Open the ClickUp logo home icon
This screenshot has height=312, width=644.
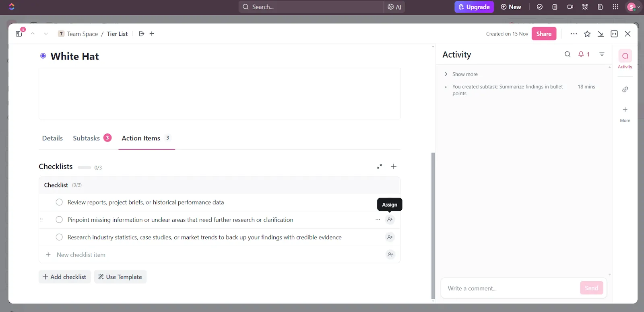(11, 6)
